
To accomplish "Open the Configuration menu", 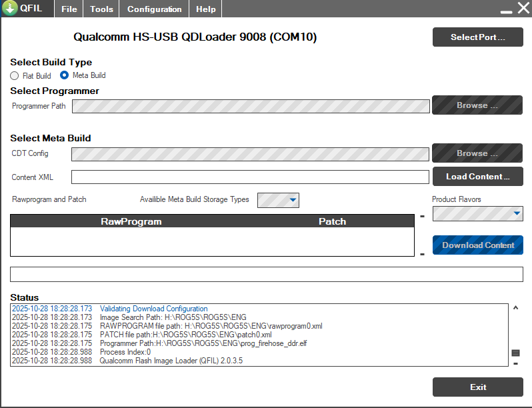I will (154, 9).
